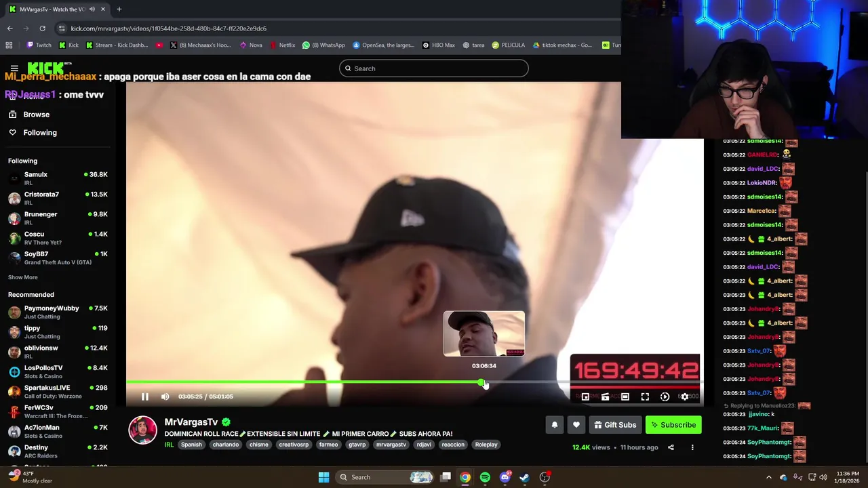This screenshot has width=868, height=488.
Task: Open Brunenger channel in sidebar
Action: click(x=58, y=218)
